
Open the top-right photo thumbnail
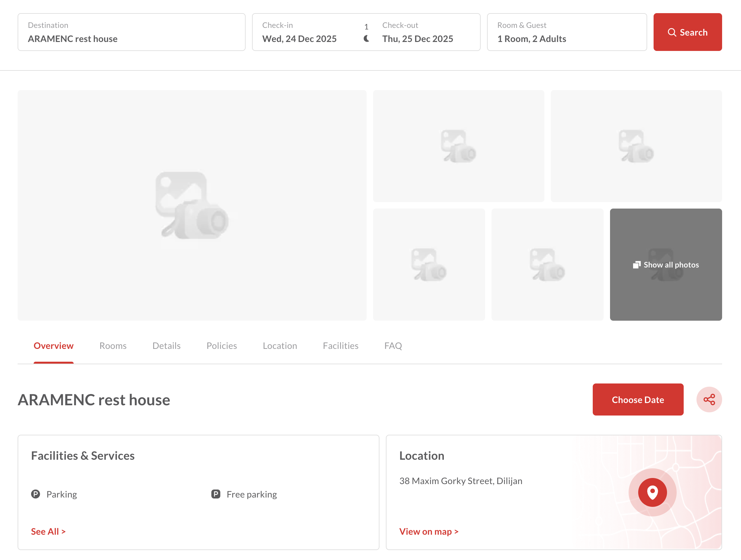pos(636,146)
